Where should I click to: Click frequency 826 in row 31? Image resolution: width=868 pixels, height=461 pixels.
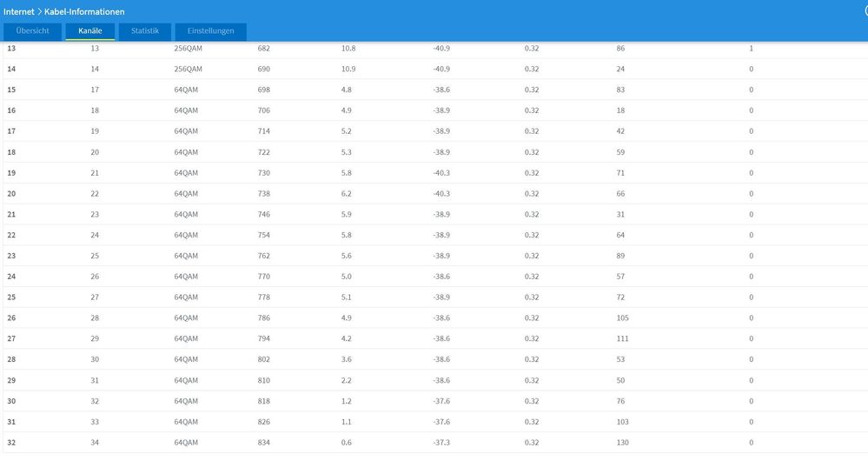point(264,422)
